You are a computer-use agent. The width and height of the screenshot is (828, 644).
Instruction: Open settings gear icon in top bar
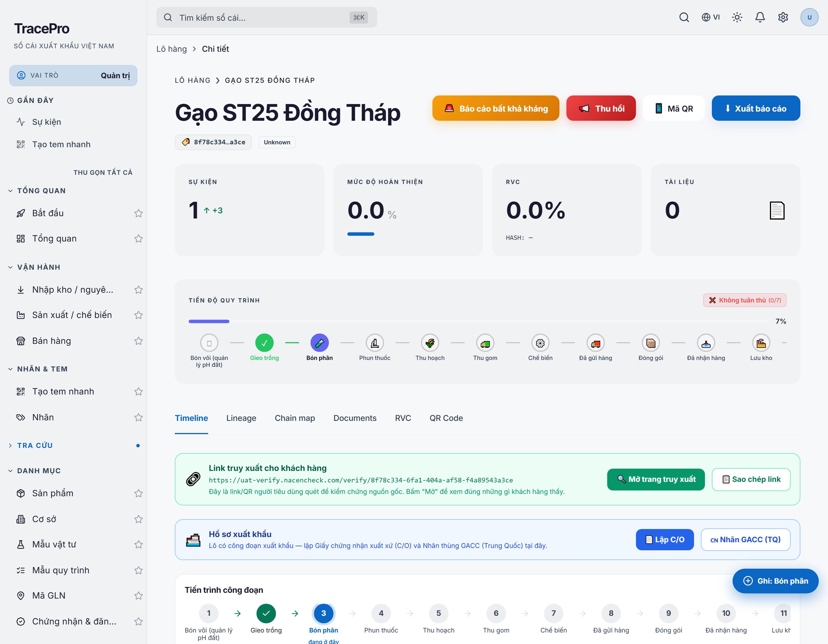783,17
